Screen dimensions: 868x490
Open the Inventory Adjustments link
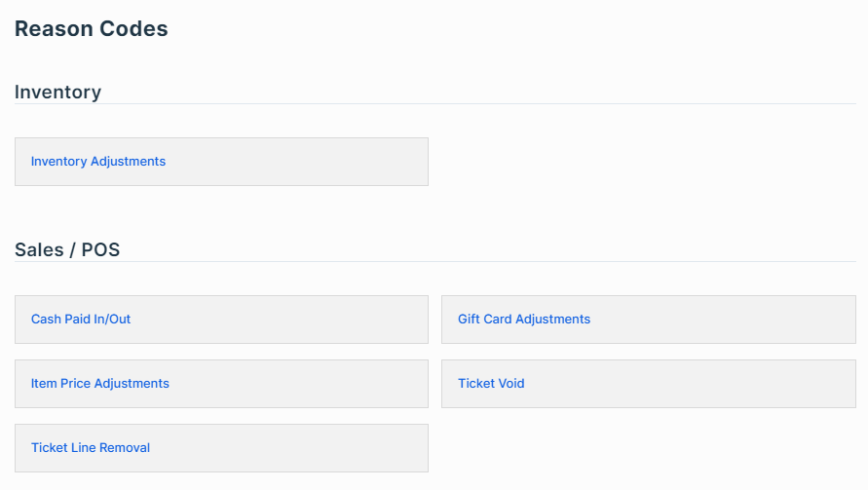point(98,161)
